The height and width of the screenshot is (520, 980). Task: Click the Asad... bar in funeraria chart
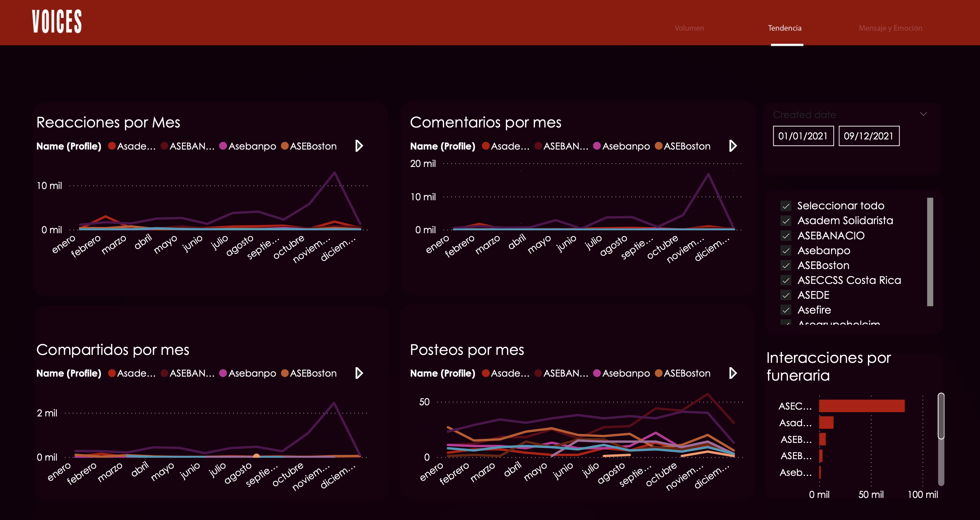[x=826, y=423]
